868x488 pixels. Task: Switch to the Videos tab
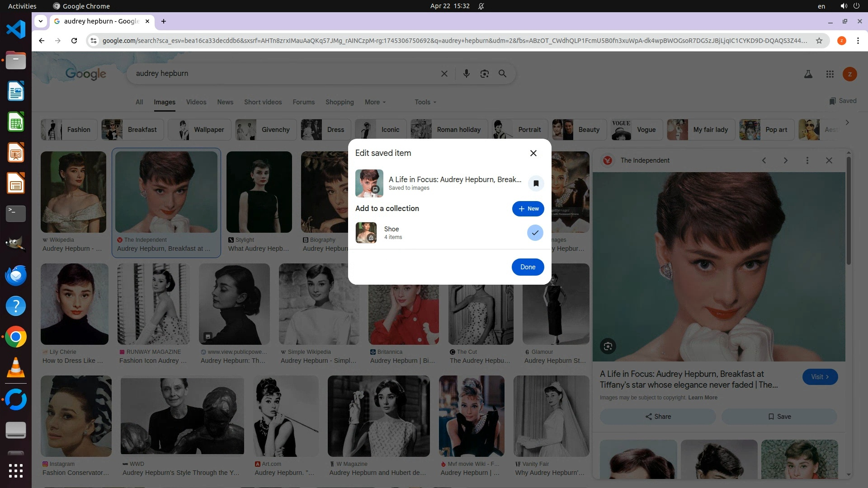[x=196, y=102]
